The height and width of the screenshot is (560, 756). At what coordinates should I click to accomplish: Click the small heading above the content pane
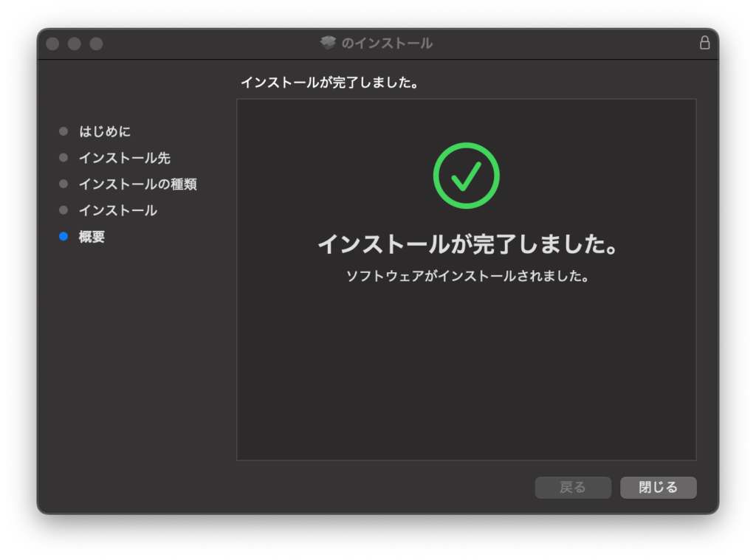click(329, 83)
